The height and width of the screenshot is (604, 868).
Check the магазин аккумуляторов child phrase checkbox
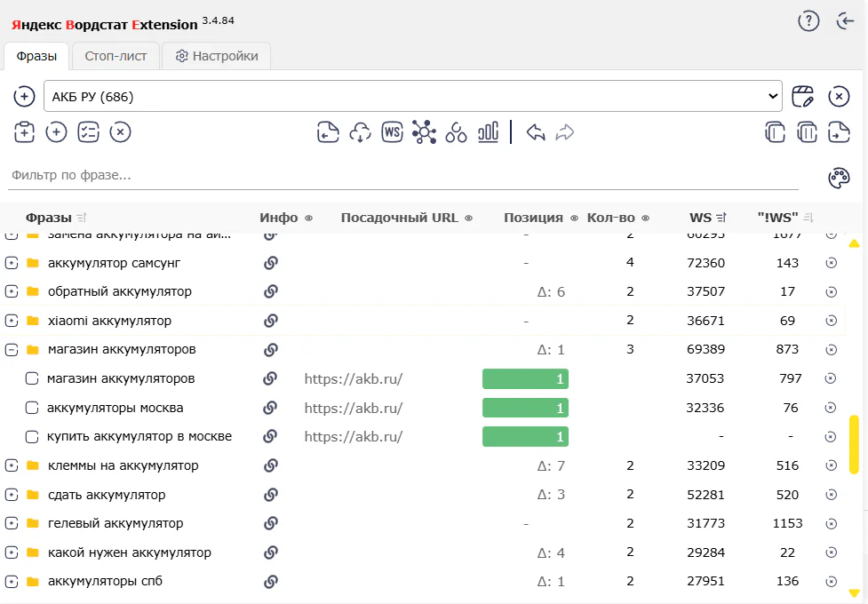(32, 378)
